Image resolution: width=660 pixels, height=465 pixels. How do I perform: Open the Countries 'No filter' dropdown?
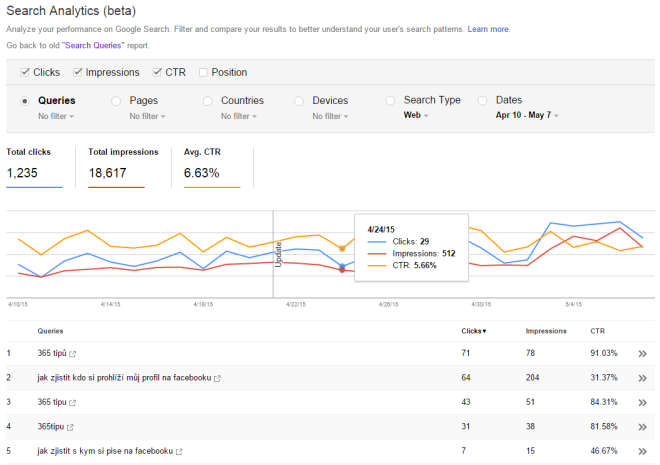pos(239,116)
